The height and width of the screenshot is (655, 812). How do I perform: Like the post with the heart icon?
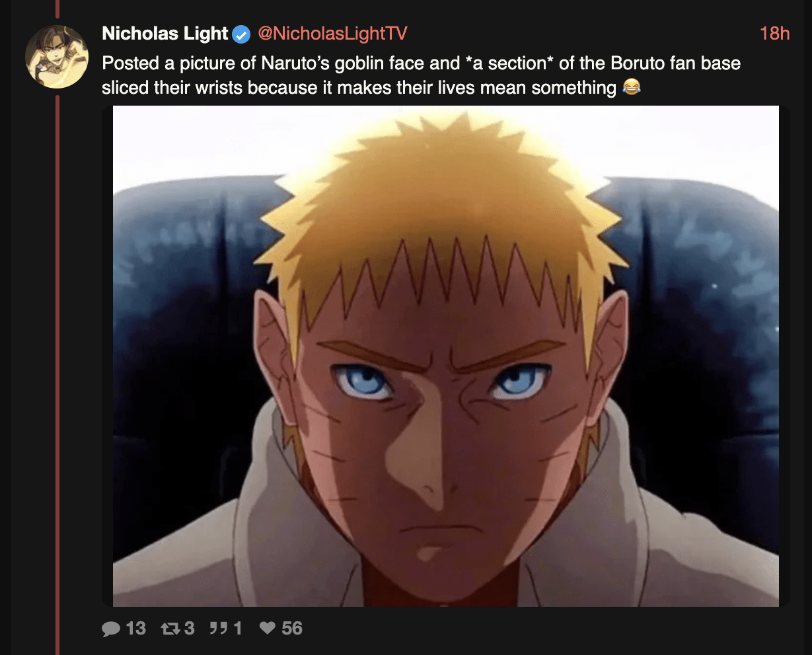coord(268,628)
